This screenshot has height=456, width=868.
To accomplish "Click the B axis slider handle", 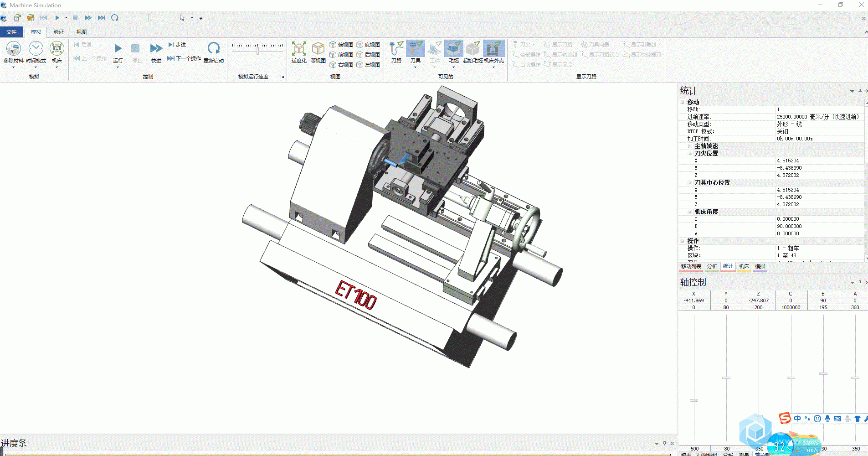I will point(823,373).
